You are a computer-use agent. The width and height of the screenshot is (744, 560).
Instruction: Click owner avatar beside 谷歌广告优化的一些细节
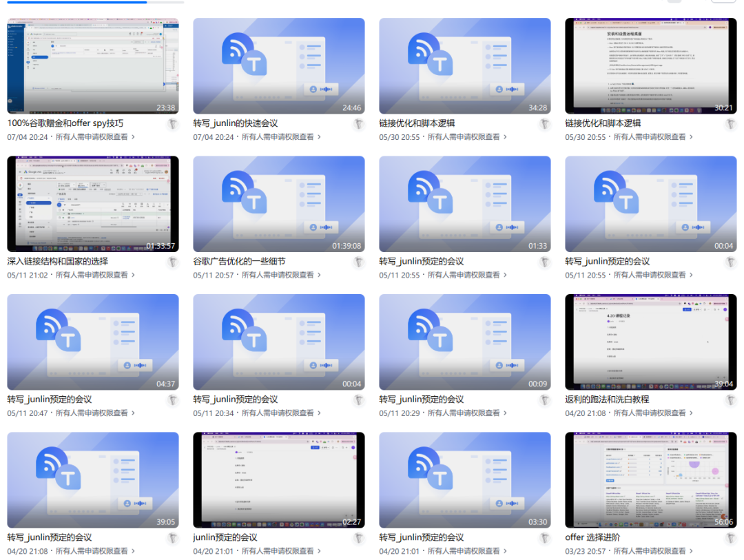pyautogui.click(x=359, y=262)
